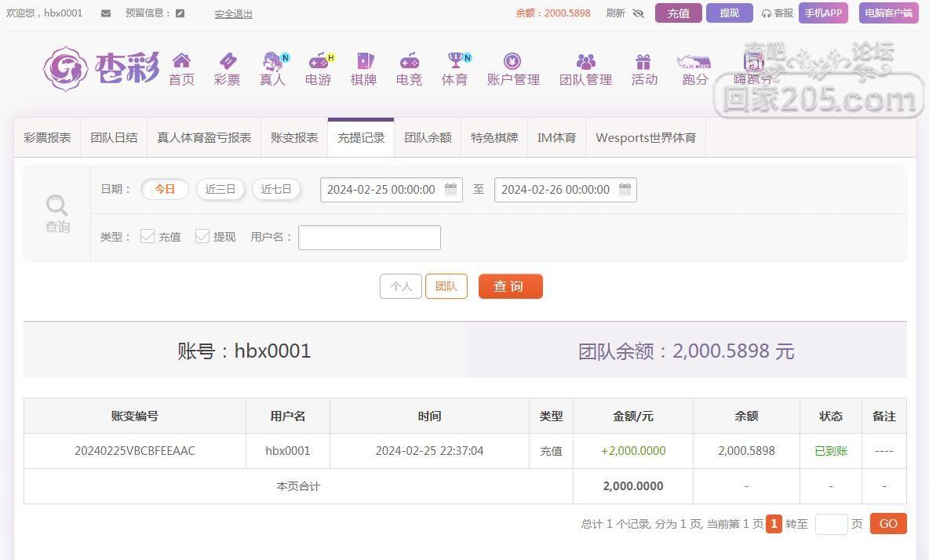This screenshot has width=929, height=560.
Task: Go to 首页 home icon
Action: [x=181, y=60]
